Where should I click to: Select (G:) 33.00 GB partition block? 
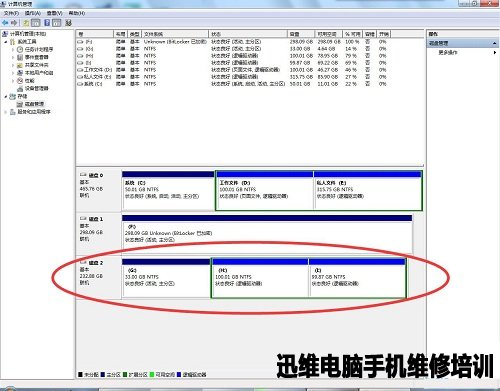coord(166,278)
